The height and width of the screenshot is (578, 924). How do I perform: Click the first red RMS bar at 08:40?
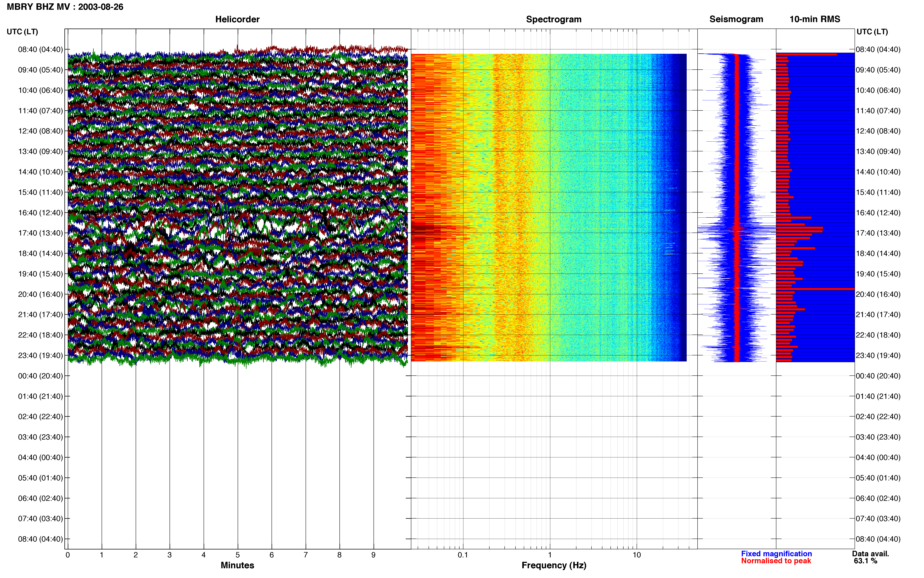(x=807, y=54)
